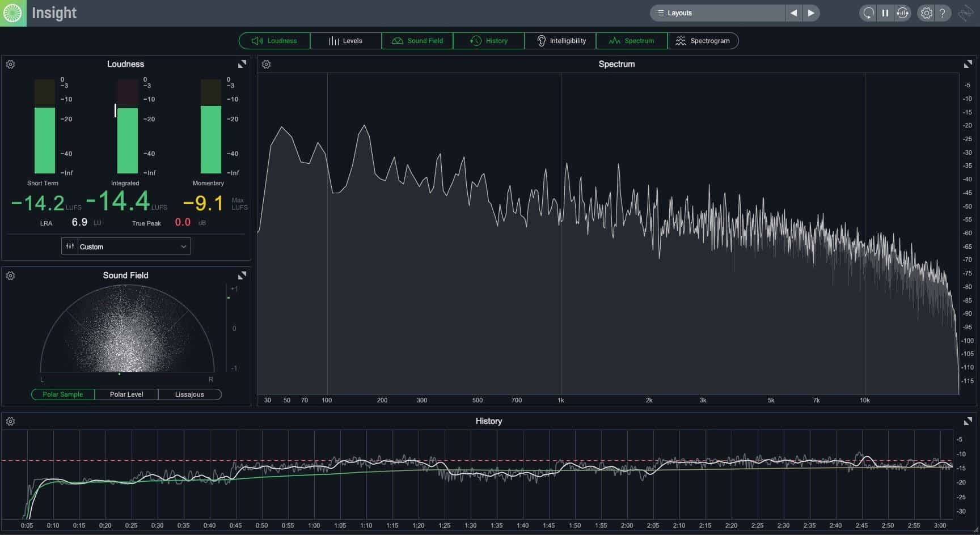980x535 pixels.
Task: Open the Layouts list menu
Action: (x=717, y=13)
